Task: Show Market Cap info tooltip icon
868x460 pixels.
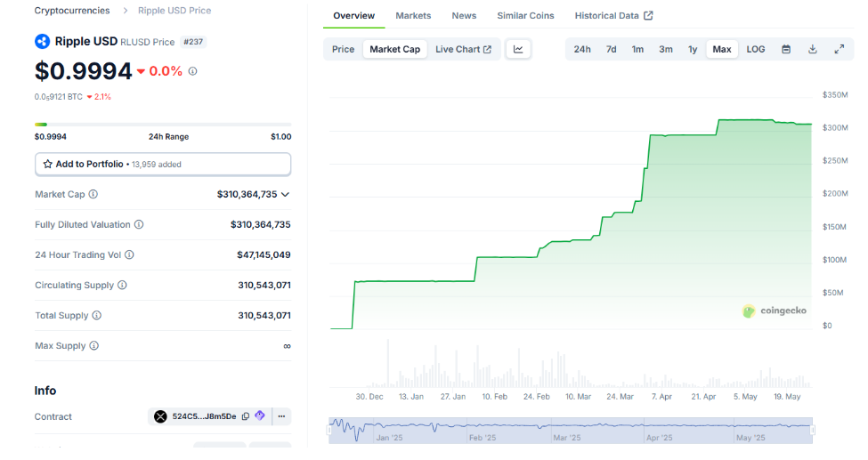Action: (x=93, y=194)
